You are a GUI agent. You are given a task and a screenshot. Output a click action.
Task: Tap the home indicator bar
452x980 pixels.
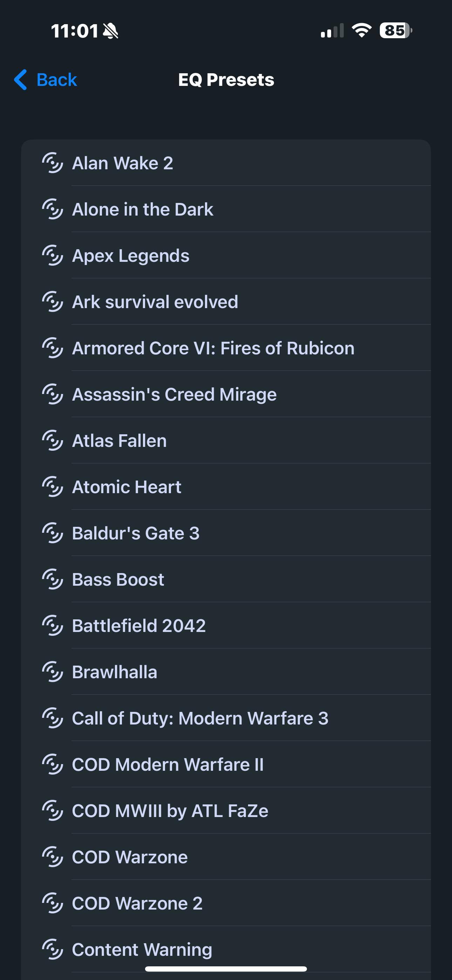tap(226, 968)
